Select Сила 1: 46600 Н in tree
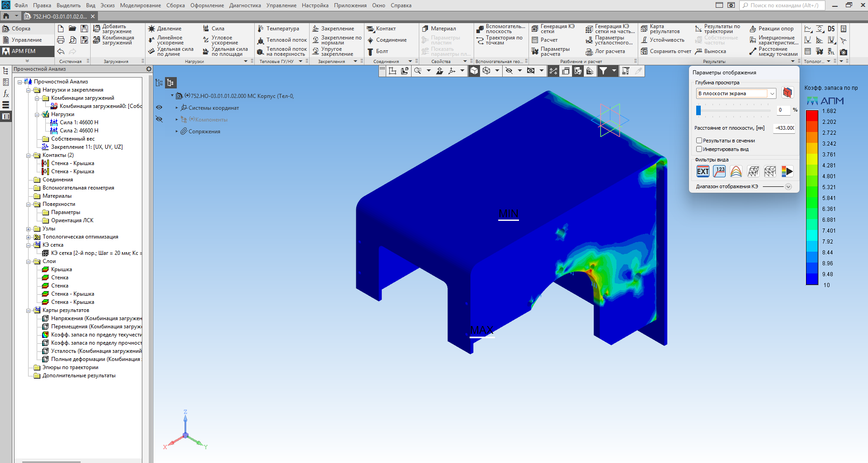The image size is (868, 463). point(79,122)
